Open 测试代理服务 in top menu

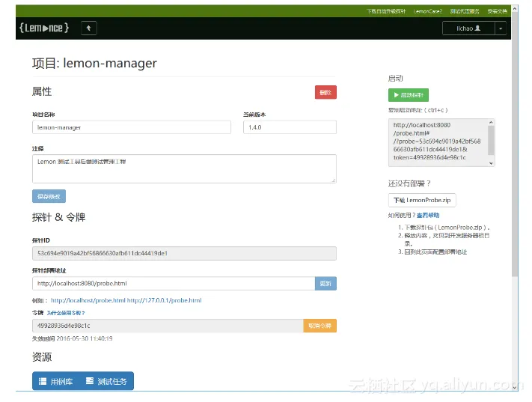465,11
